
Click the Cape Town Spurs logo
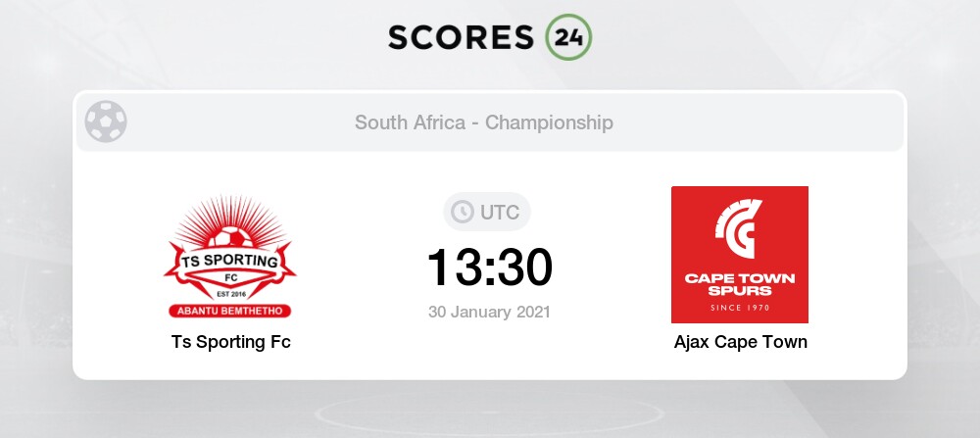[740, 255]
